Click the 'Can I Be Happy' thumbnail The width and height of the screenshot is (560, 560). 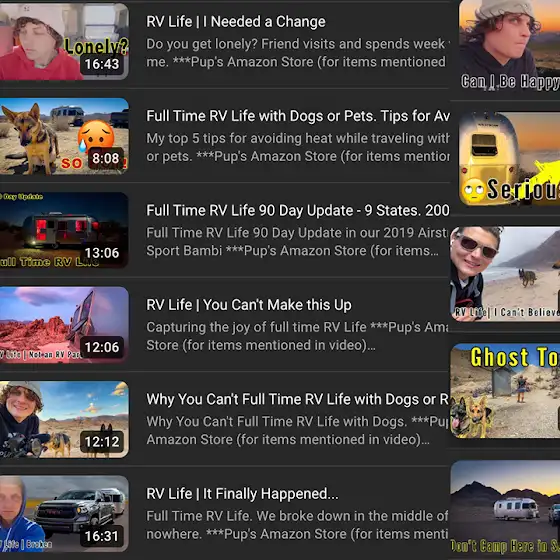(x=509, y=45)
